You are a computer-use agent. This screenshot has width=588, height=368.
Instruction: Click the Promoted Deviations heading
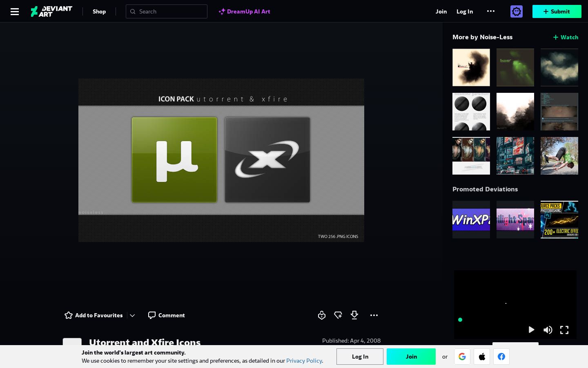(x=485, y=189)
